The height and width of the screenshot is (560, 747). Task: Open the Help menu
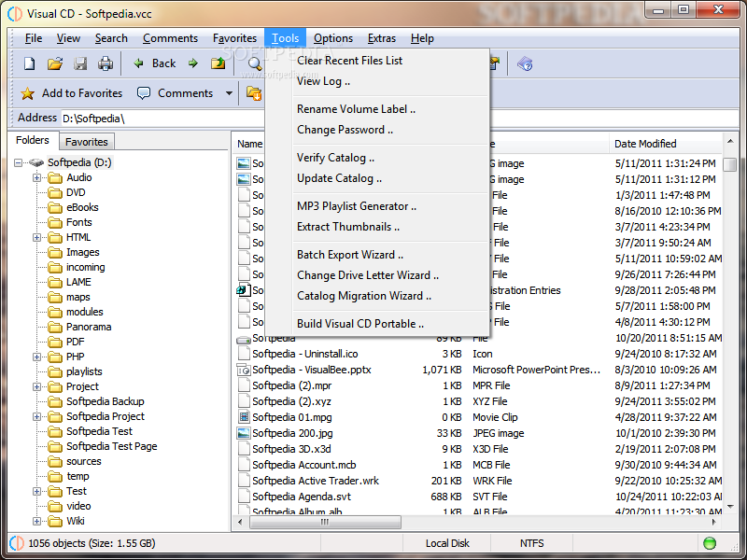coord(422,38)
